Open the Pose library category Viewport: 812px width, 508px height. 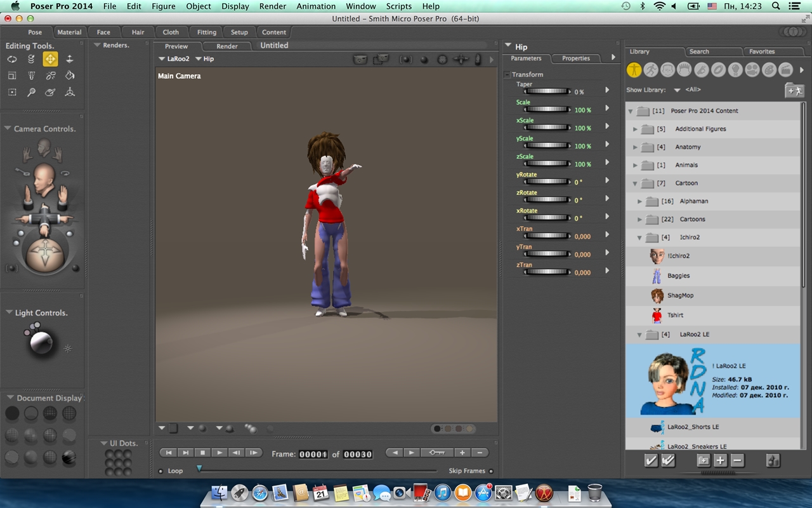coord(651,70)
